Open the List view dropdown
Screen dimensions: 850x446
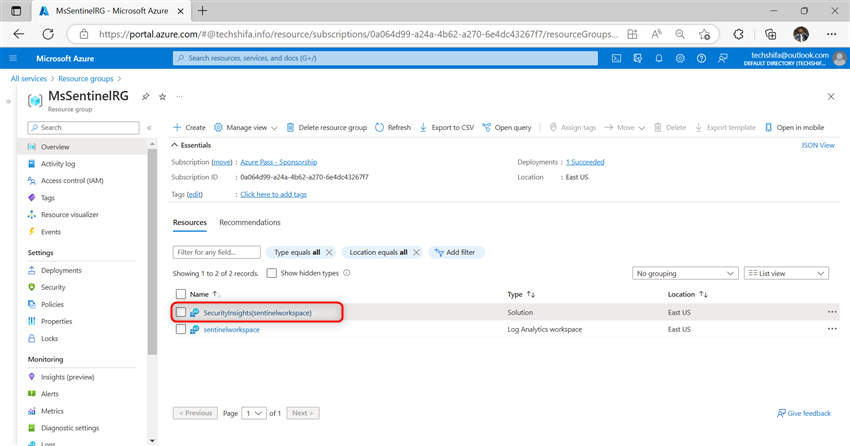point(787,273)
